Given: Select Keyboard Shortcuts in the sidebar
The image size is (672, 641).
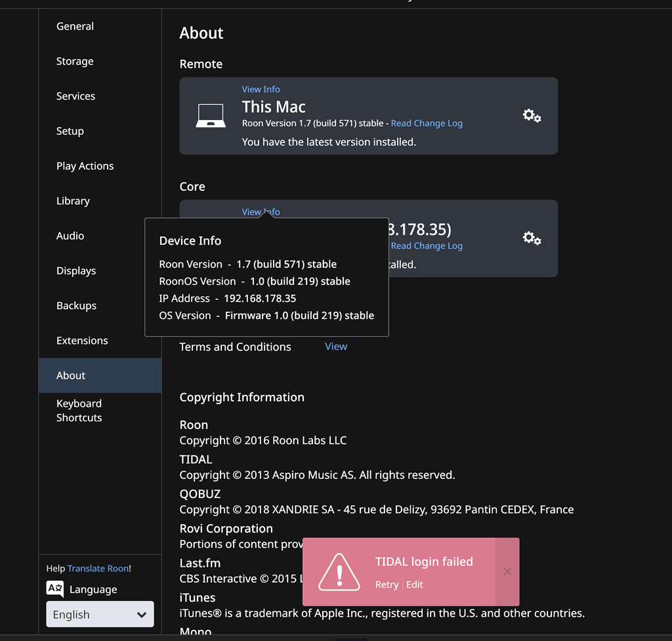Looking at the screenshot, I should (x=79, y=410).
